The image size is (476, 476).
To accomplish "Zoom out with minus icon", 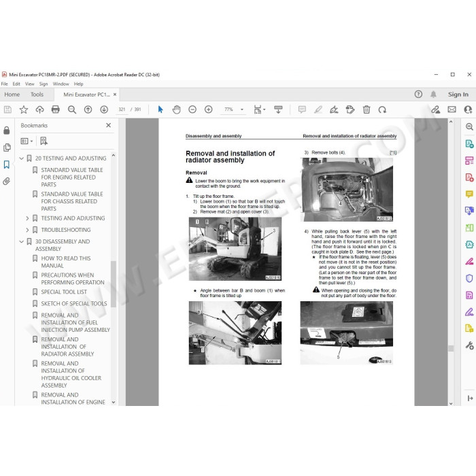I will click(192, 109).
